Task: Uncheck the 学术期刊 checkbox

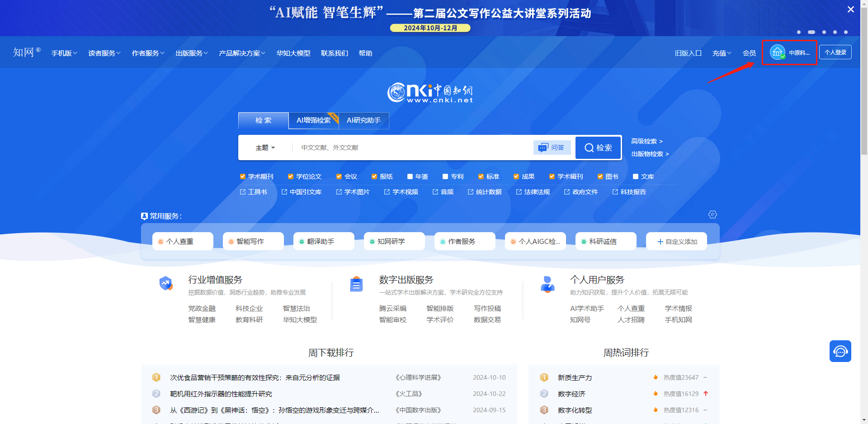Action: (x=243, y=176)
